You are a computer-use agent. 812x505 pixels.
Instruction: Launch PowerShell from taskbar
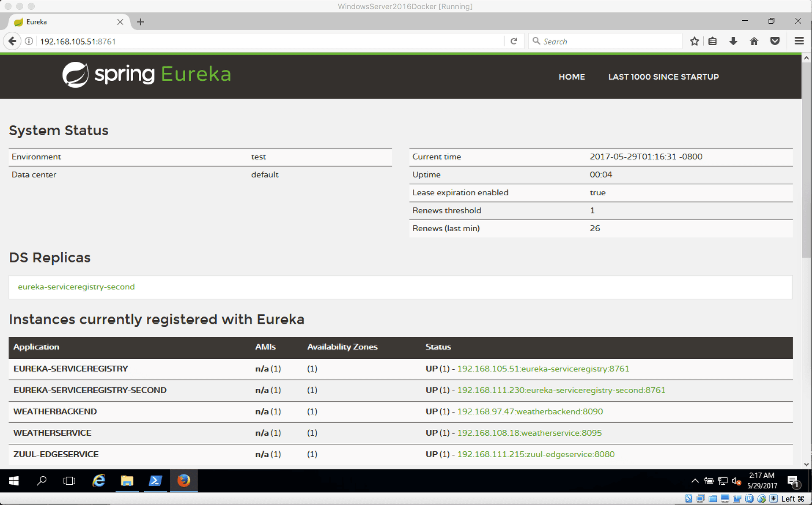155,481
